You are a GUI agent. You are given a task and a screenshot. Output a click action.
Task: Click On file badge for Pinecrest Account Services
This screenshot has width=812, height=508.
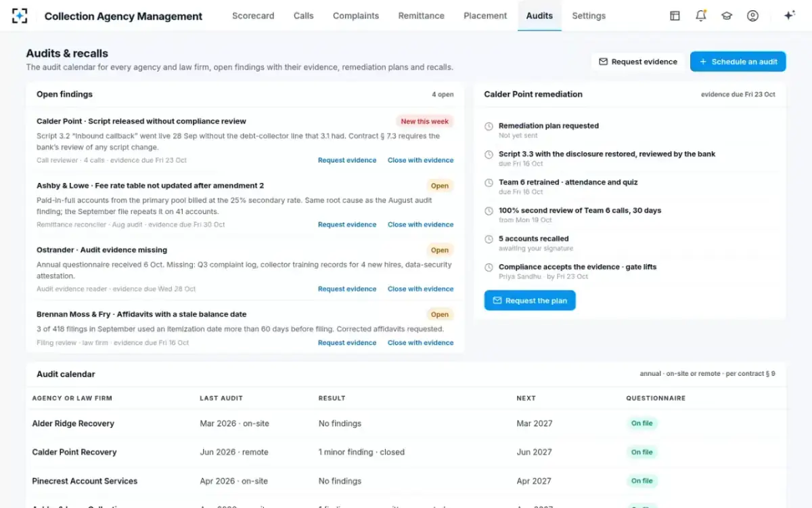[x=642, y=481]
